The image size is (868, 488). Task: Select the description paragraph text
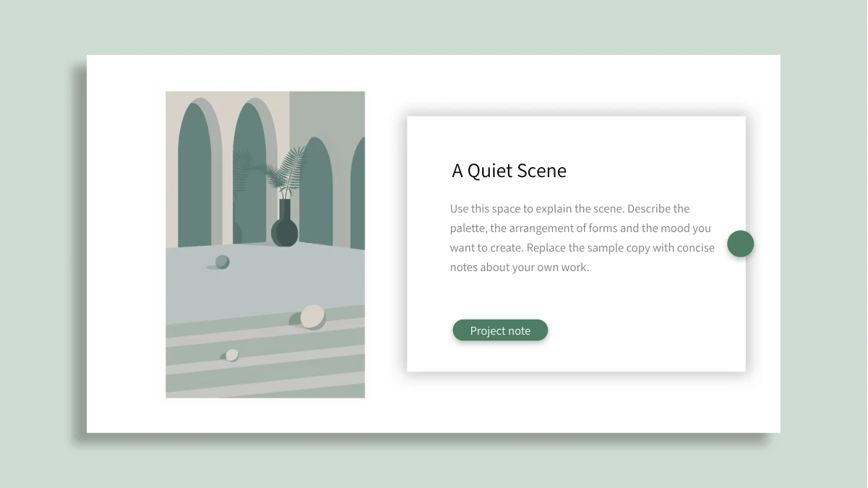tap(582, 238)
